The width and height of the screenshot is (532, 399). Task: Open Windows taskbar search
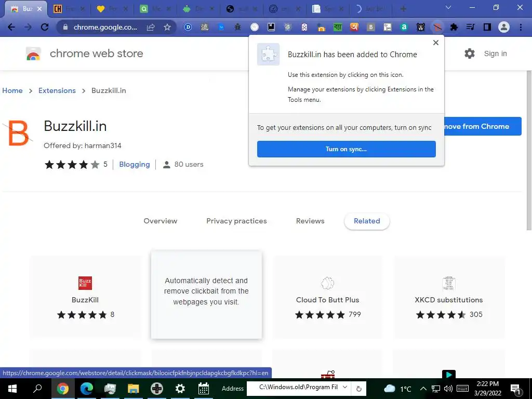(x=37, y=389)
